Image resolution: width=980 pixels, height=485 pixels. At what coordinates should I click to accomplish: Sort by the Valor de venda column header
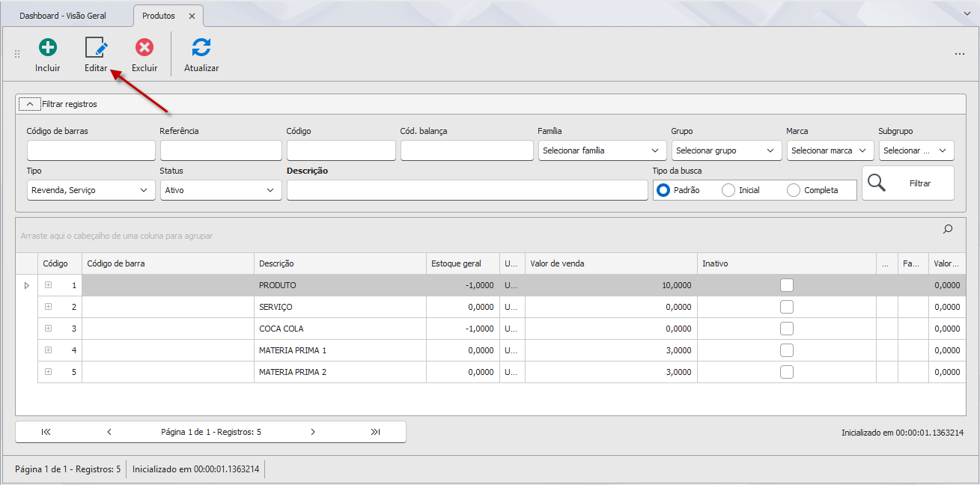coord(611,263)
